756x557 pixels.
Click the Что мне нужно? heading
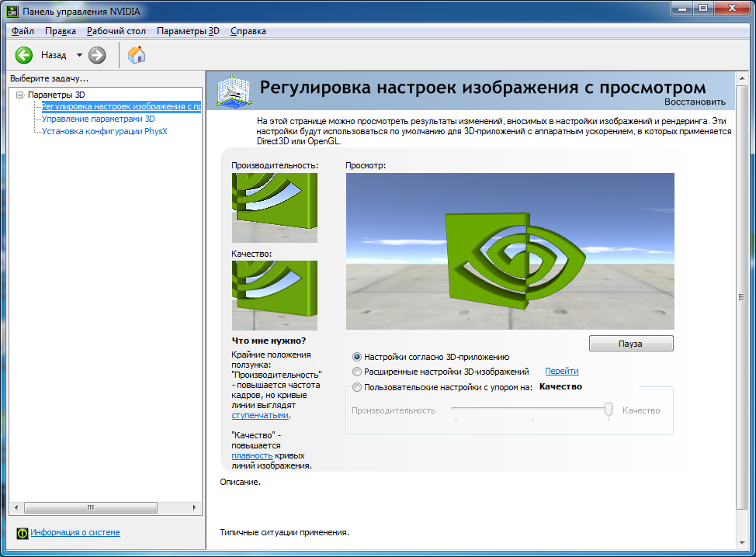pyautogui.click(x=269, y=341)
